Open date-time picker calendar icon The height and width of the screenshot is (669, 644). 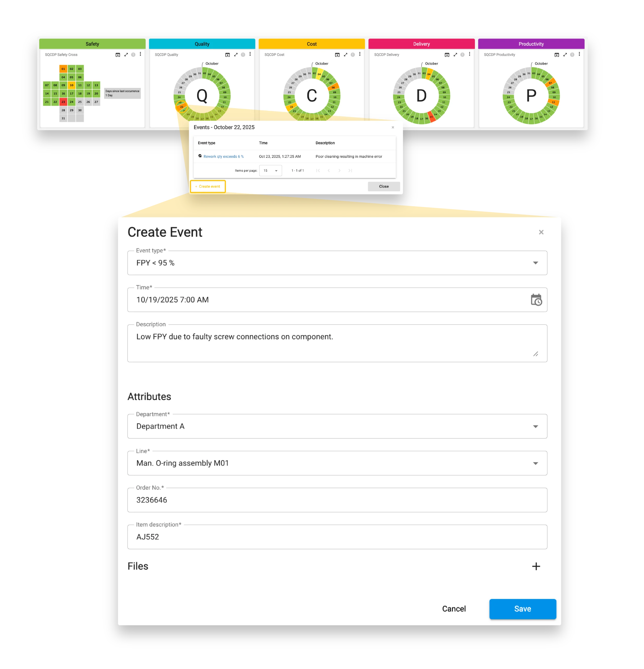[x=536, y=300]
